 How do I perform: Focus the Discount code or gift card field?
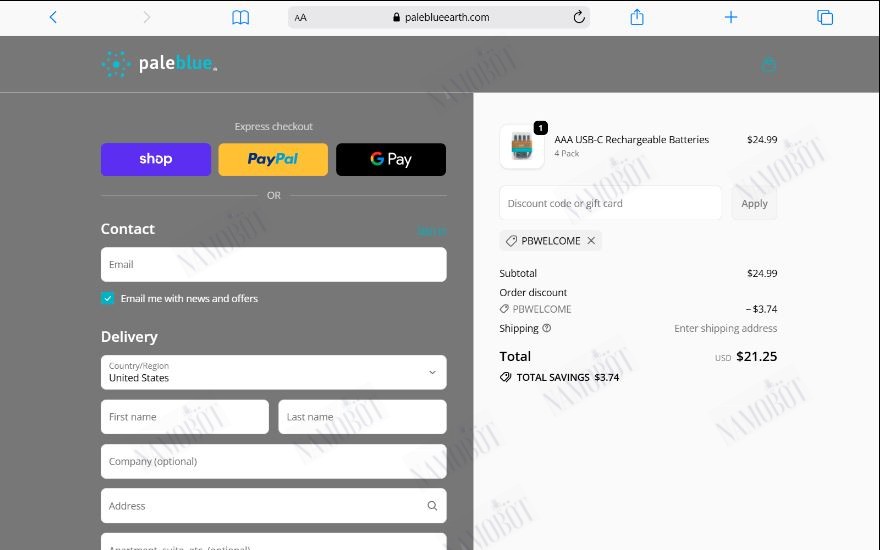coord(611,203)
